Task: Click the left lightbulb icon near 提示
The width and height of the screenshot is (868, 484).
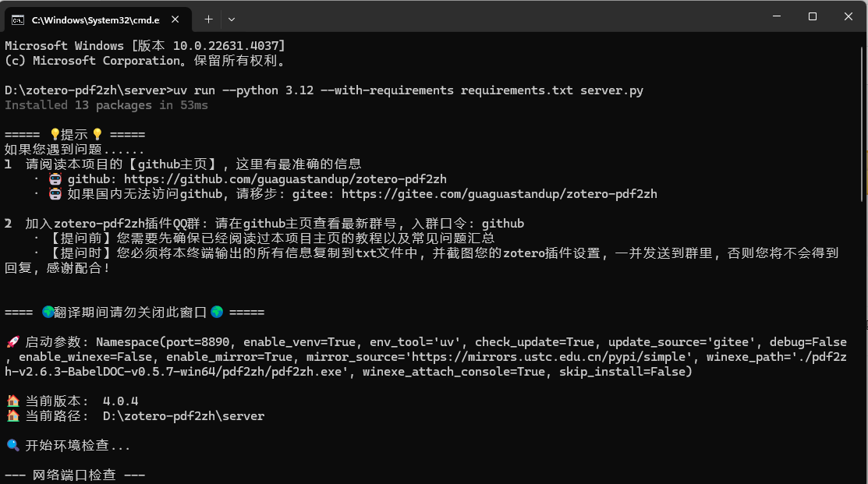Action: [x=55, y=134]
